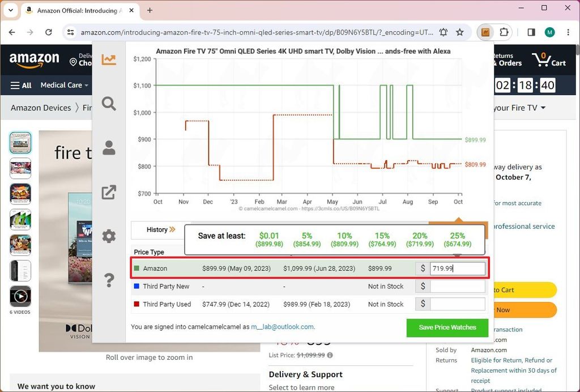Open the 'All' hamburger menu
Image resolution: width=580 pixels, height=392 pixels.
(20, 85)
